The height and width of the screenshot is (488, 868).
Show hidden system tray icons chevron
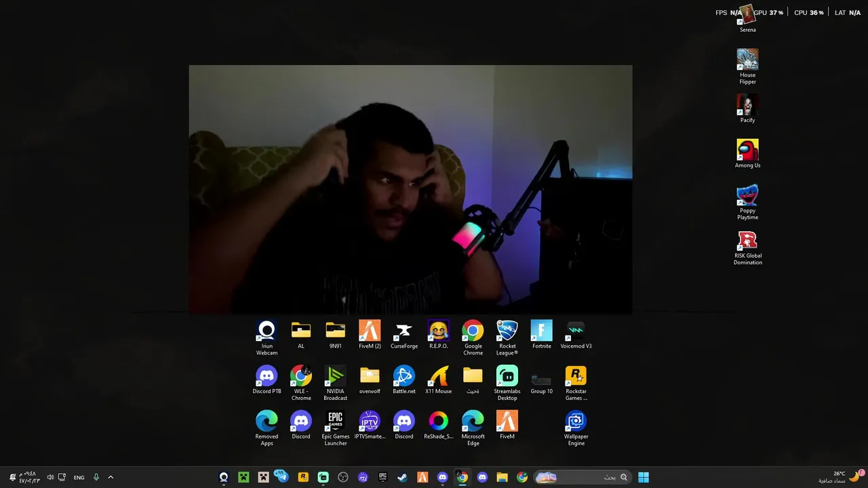pyautogui.click(x=111, y=477)
